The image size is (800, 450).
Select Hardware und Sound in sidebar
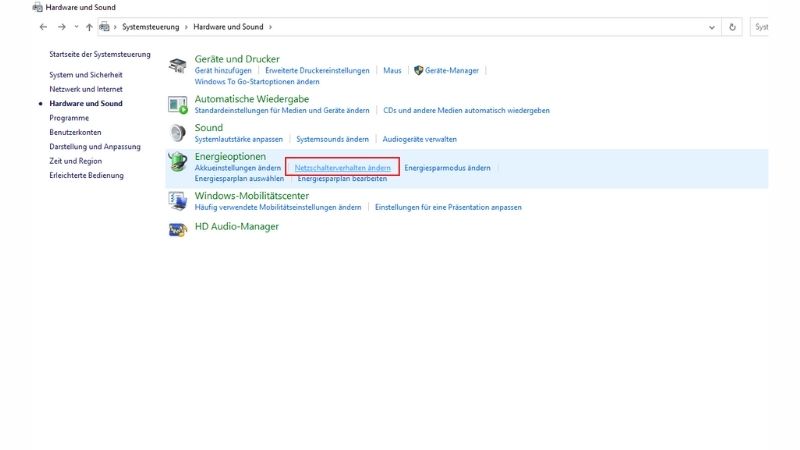(86, 103)
